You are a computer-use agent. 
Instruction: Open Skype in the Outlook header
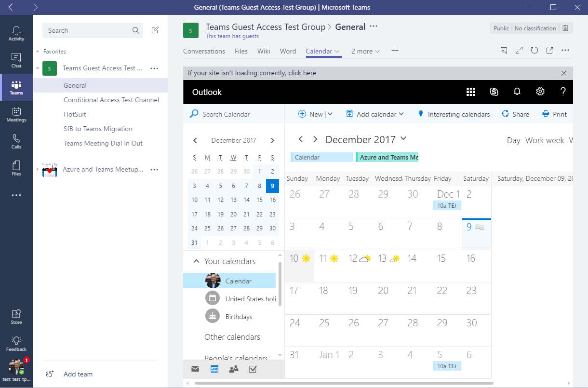click(494, 92)
